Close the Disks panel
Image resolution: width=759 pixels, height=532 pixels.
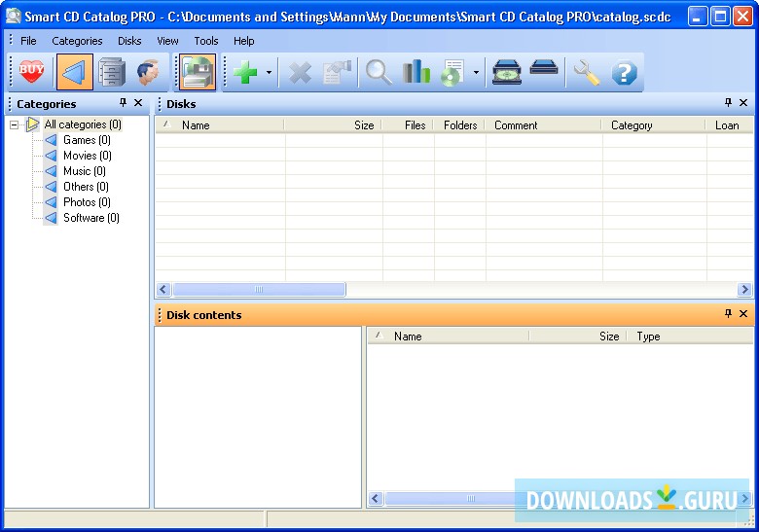pyautogui.click(x=743, y=102)
